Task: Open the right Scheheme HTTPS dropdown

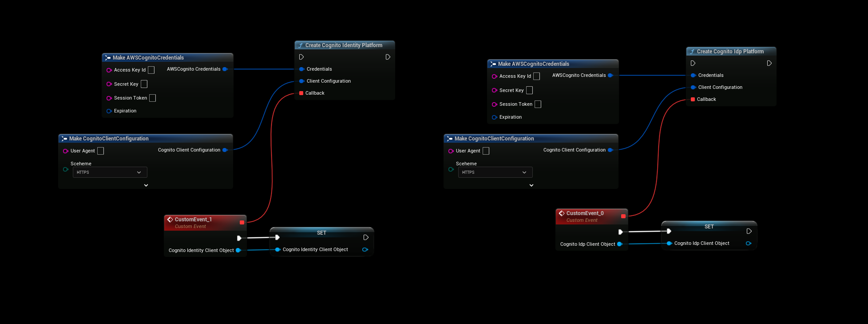Action: (x=495, y=172)
